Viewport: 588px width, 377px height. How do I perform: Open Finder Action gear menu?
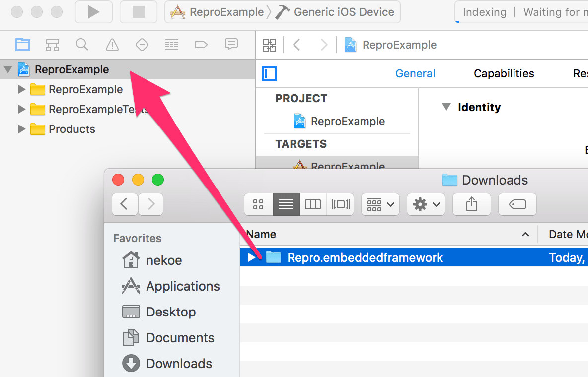(426, 204)
